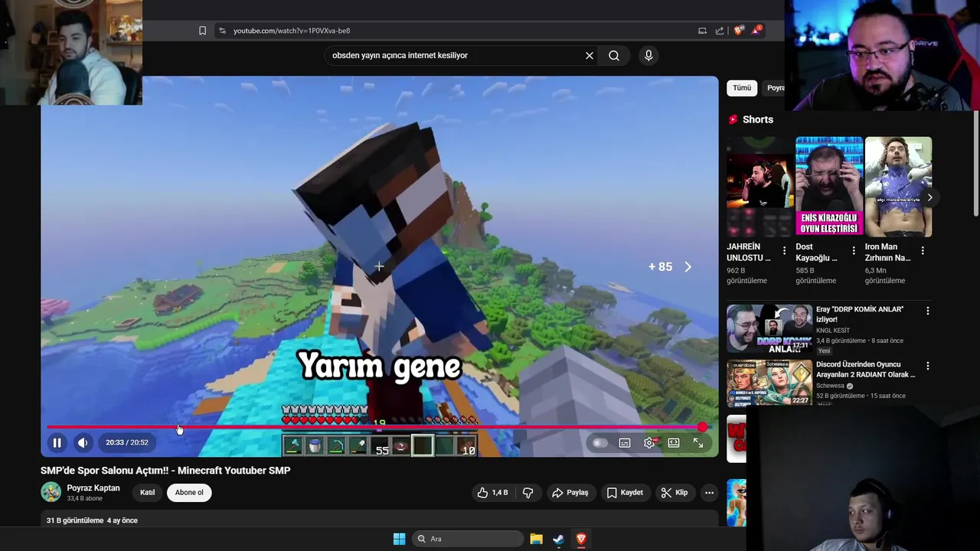Open Windows Start menu
Screen dimensions: 980x551
point(399,539)
